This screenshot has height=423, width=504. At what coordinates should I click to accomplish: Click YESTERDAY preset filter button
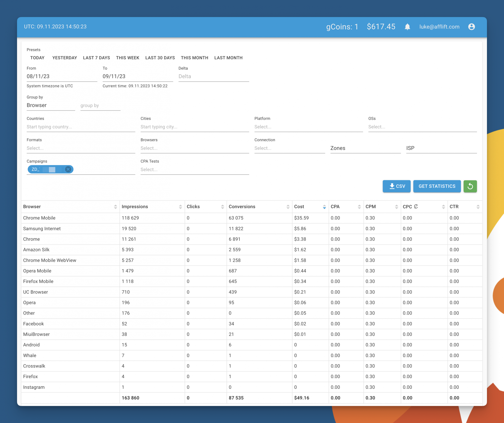(64, 57)
